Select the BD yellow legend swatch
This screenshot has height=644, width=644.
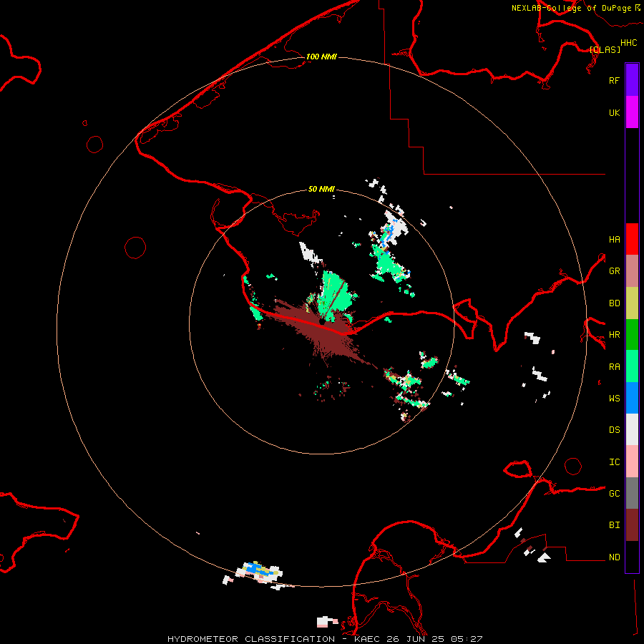632,303
